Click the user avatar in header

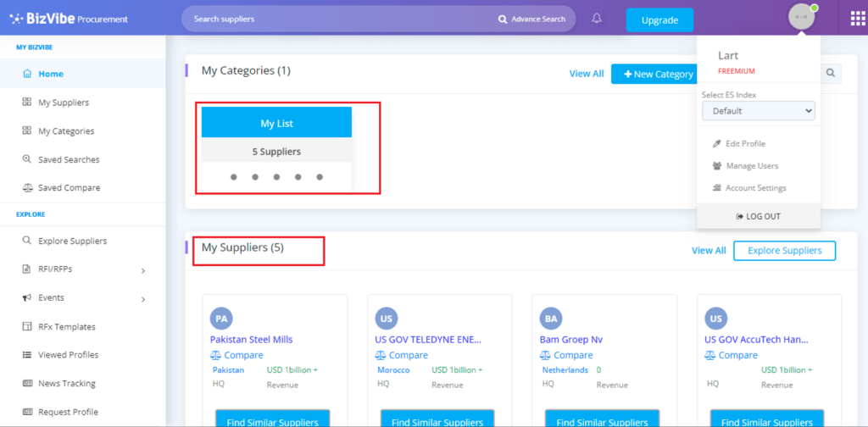802,17
